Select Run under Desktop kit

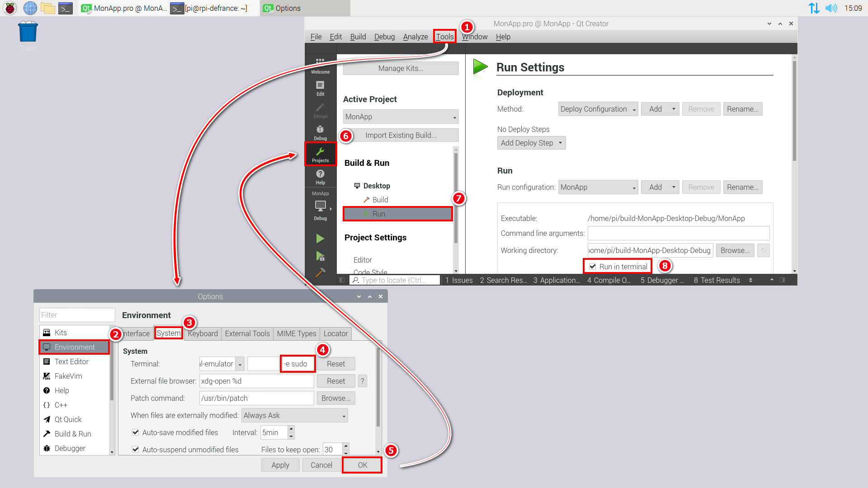(x=398, y=214)
